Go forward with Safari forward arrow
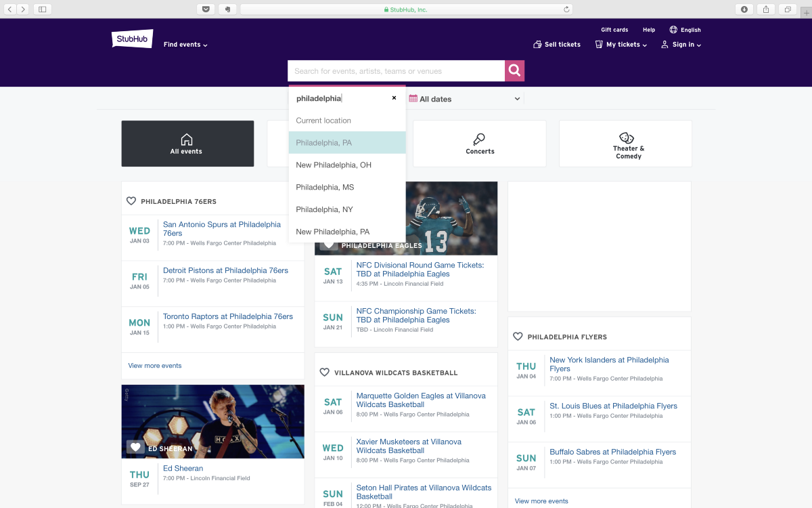This screenshot has height=508, width=812. 24,9
